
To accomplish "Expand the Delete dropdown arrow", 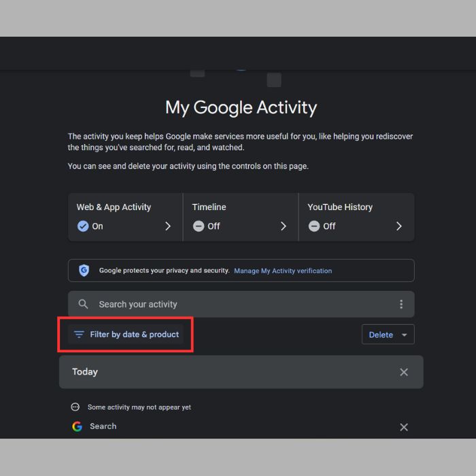I will [405, 335].
